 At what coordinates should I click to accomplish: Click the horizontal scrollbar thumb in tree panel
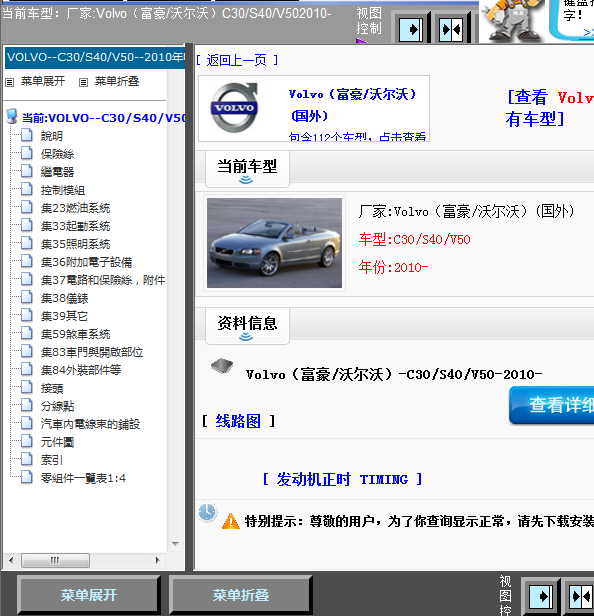55,560
